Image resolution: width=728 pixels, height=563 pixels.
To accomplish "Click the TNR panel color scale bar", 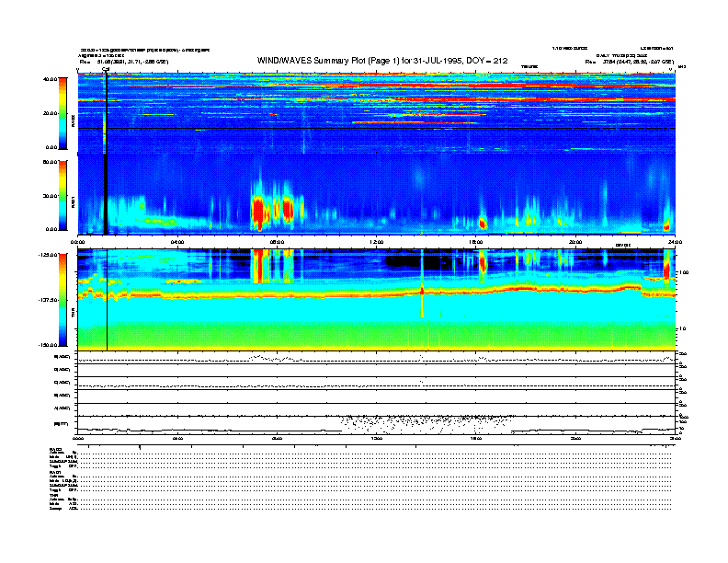I will pos(63,300).
